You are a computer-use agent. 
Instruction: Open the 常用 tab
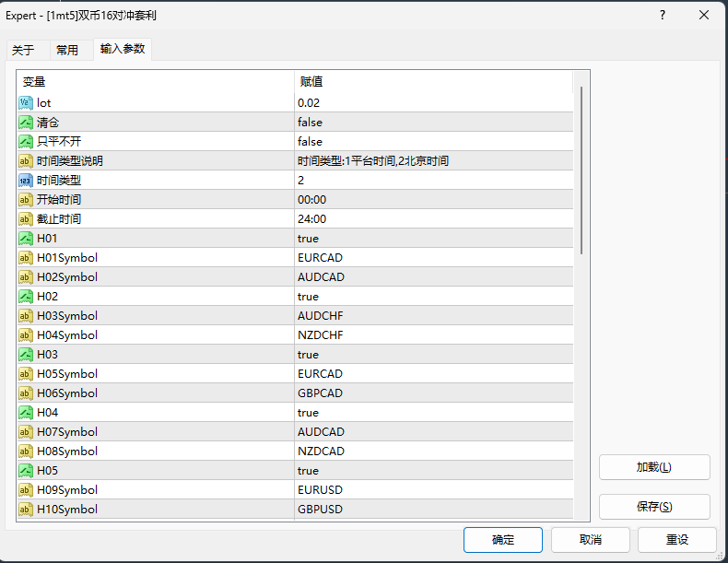[x=67, y=50]
